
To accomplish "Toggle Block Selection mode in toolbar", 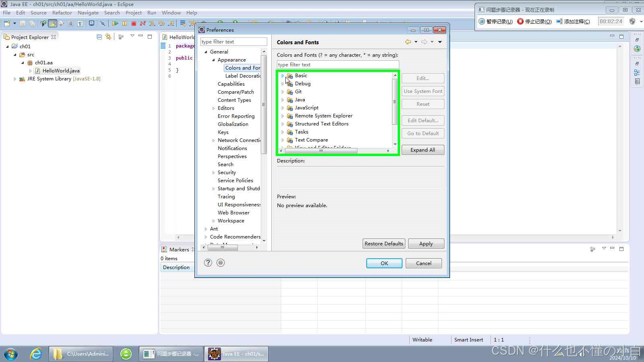I will pos(71,23).
